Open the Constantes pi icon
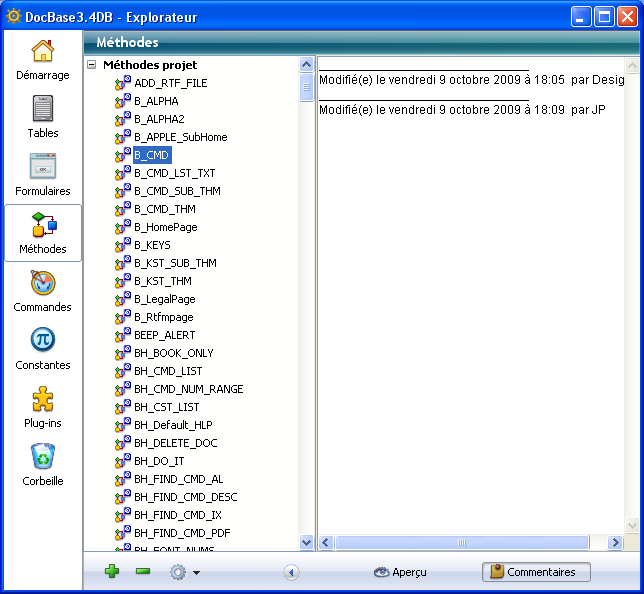The width and height of the screenshot is (644, 594). pyautogui.click(x=43, y=348)
